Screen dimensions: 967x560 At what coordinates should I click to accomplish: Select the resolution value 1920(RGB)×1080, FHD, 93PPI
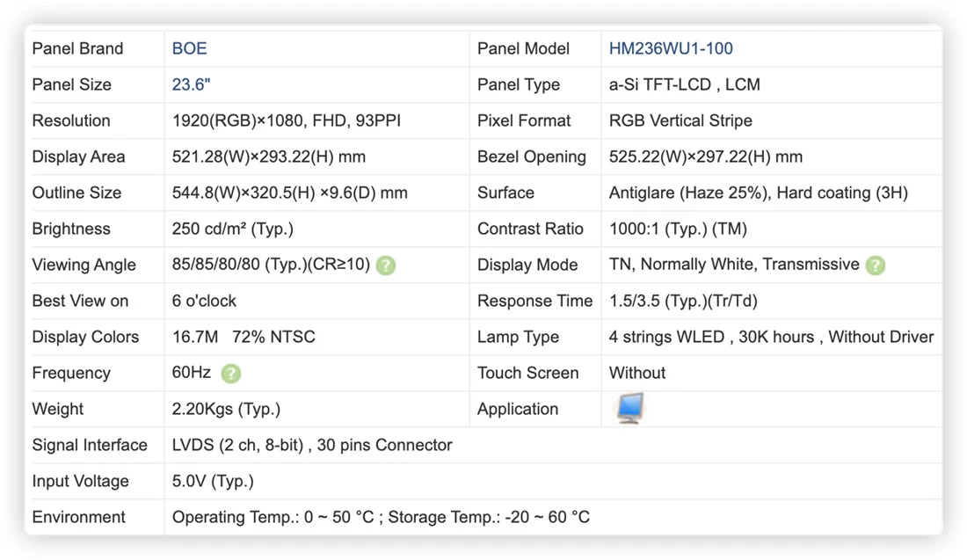click(287, 121)
